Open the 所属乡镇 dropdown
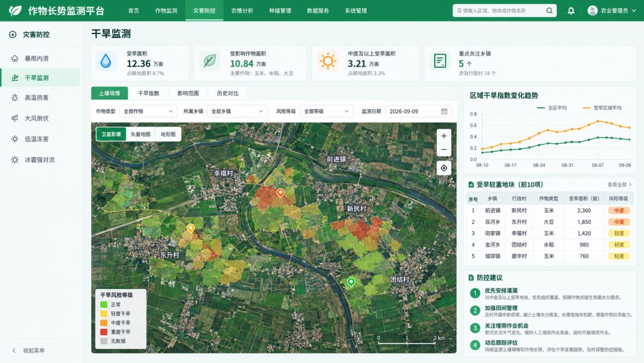Screen dimensions: 644x363 237,112
